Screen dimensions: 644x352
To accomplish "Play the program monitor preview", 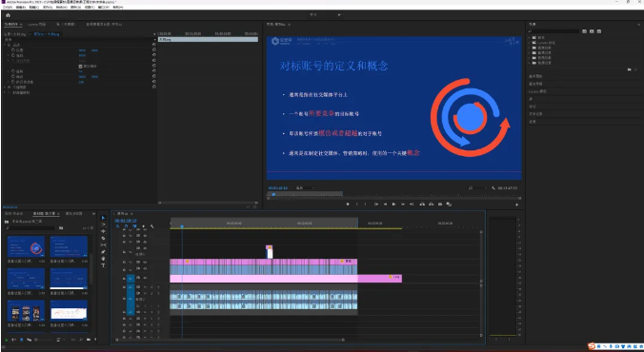I will pyautogui.click(x=393, y=204).
